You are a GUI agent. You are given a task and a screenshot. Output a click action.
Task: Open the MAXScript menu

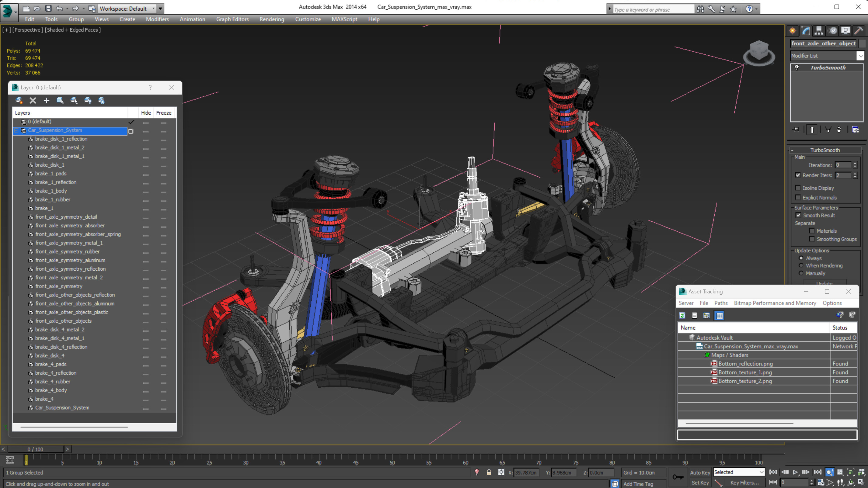tap(344, 19)
